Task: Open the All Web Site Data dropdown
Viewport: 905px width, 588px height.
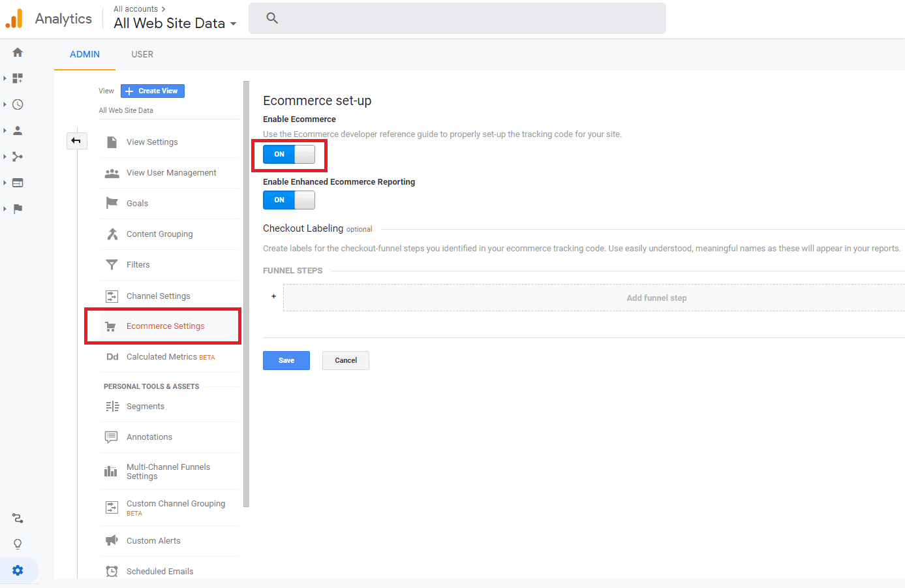Action: [175, 23]
